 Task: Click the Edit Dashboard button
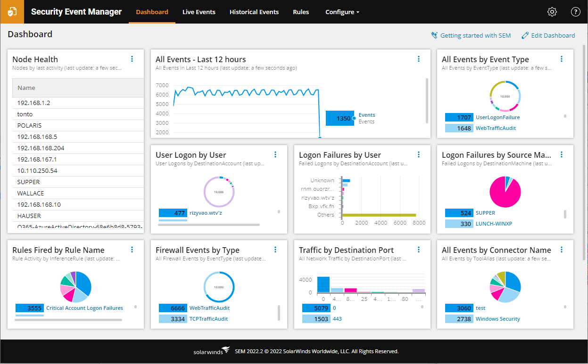coord(548,35)
